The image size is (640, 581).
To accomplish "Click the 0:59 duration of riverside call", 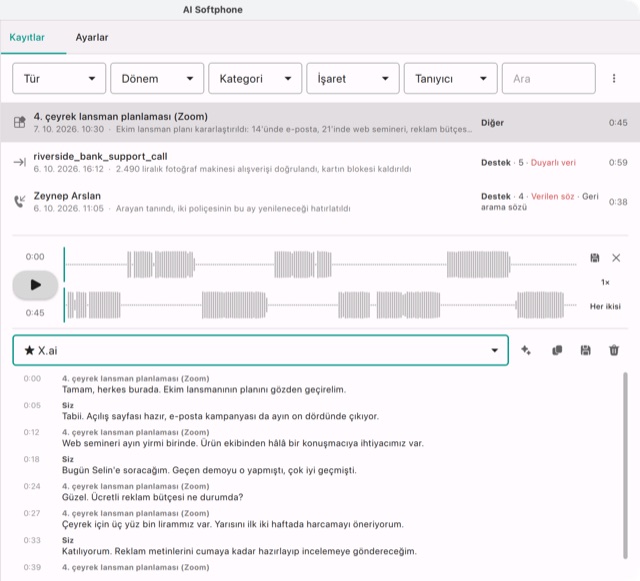I will pos(618,163).
